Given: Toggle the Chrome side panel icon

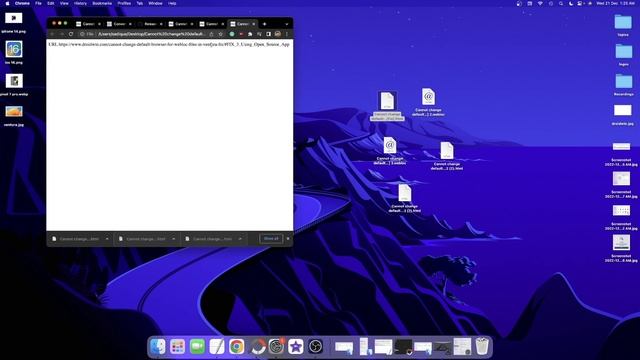Looking at the screenshot, I should point(268,34).
